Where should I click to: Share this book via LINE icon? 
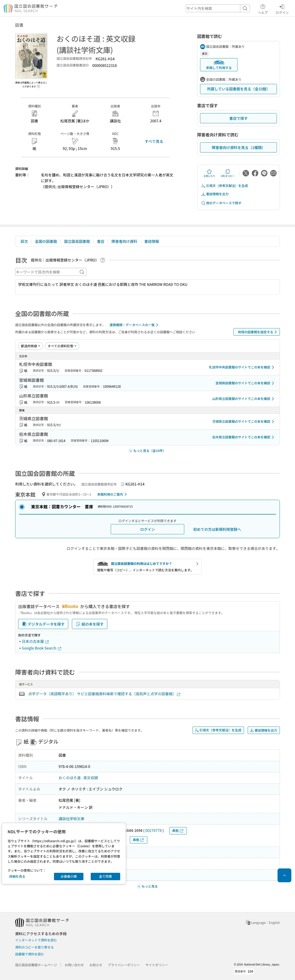pos(264,173)
